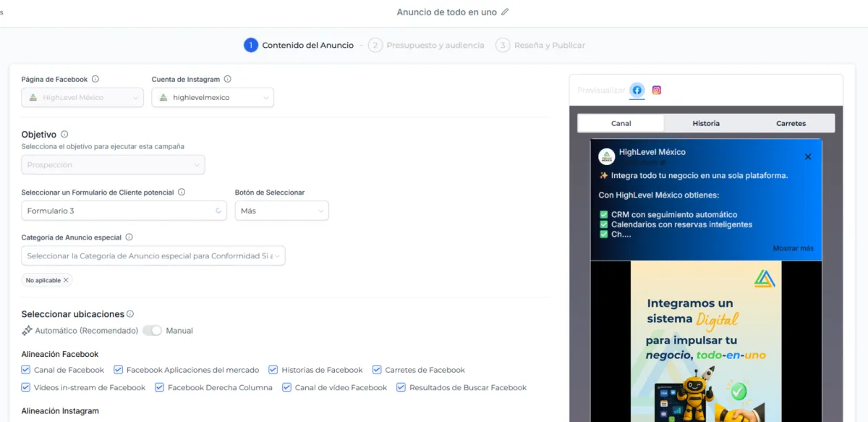Open the Formulario 3 lead form dropdown
The height and width of the screenshot is (422, 868).
pyautogui.click(x=124, y=211)
